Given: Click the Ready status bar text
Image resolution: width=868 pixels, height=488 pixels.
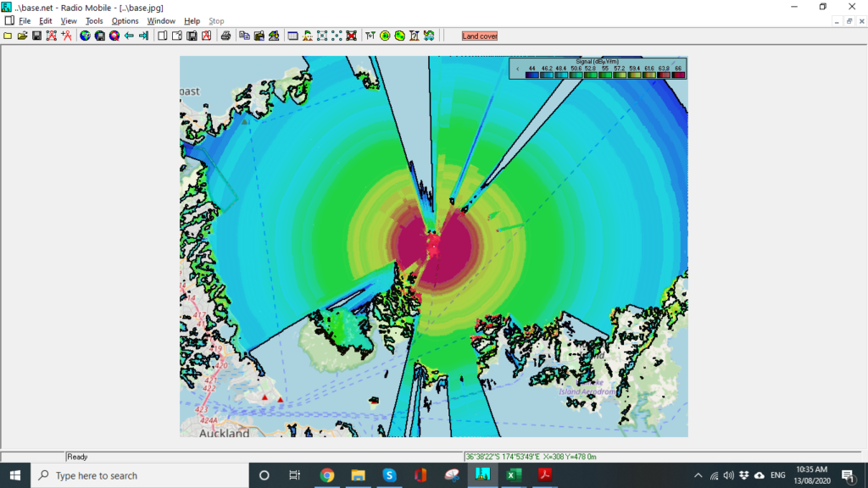Looking at the screenshot, I should (77, 457).
